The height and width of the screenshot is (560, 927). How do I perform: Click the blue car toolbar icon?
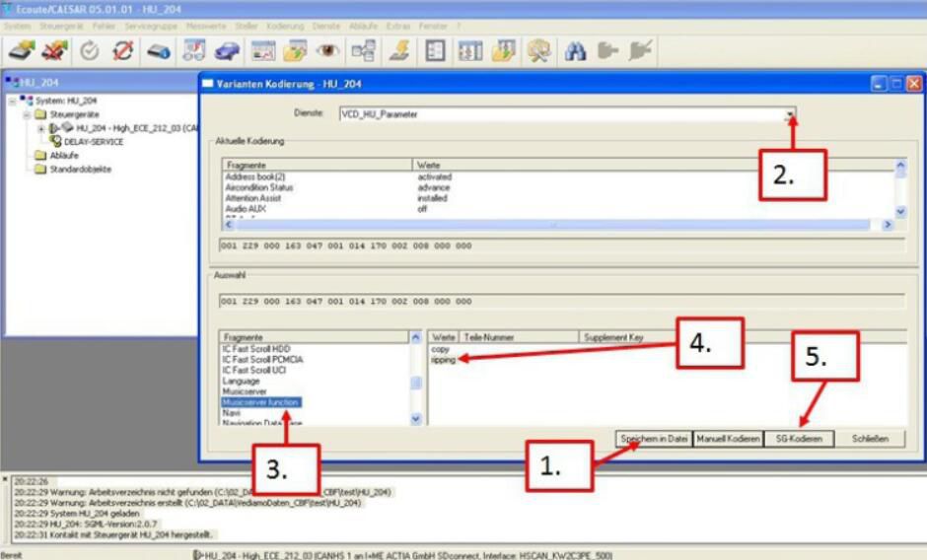point(228,51)
